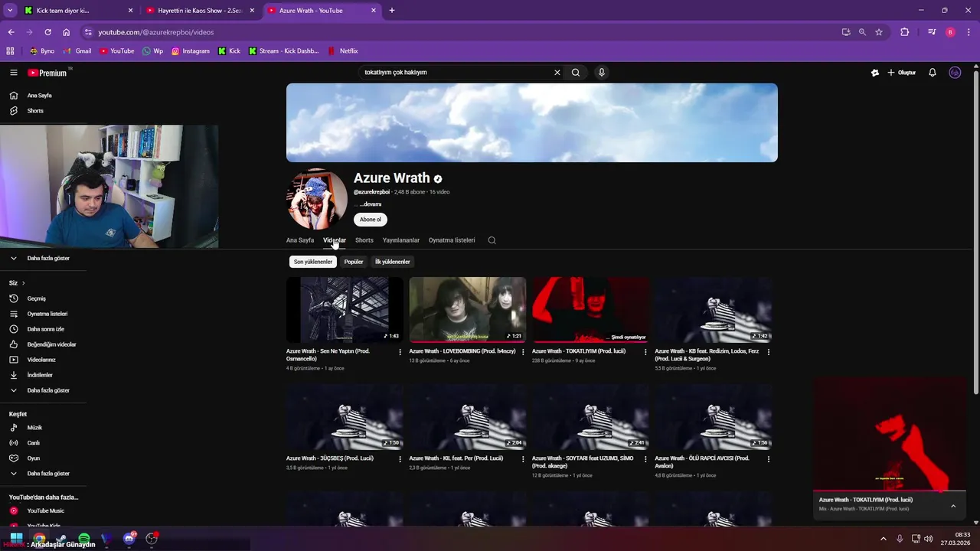Screen dimensions: 980x551
Task: Open the KB feat. Redizim video title
Action: pyautogui.click(x=707, y=355)
